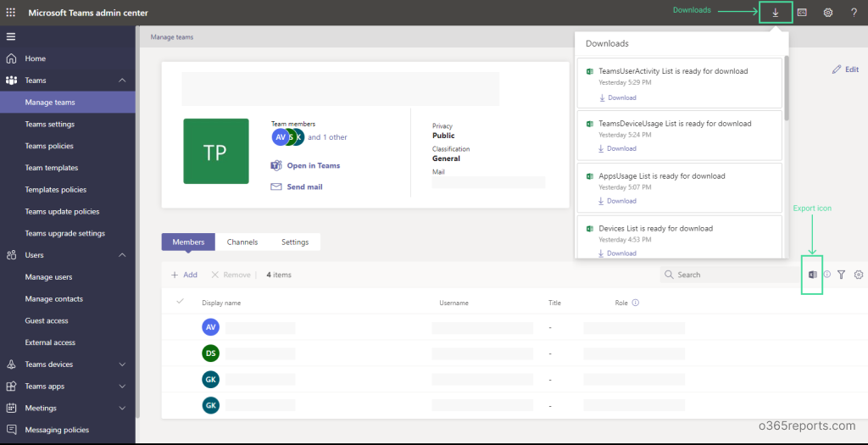Click the Export to Excel icon
The width and height of the screenshot is (868, 445).
tap(813, 275)
